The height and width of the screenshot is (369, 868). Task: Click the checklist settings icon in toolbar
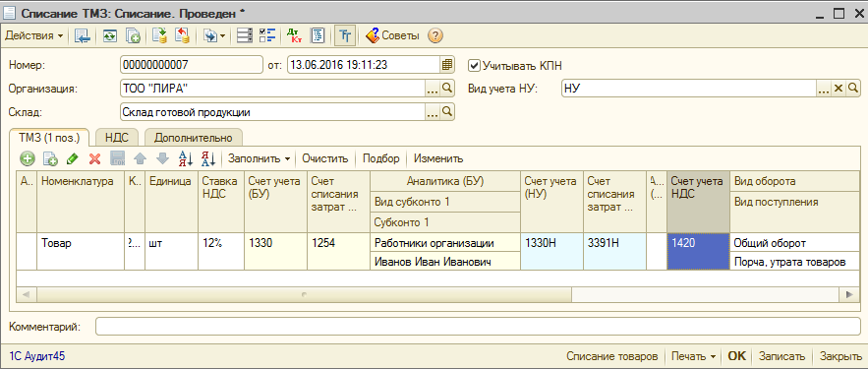[267, 36]
